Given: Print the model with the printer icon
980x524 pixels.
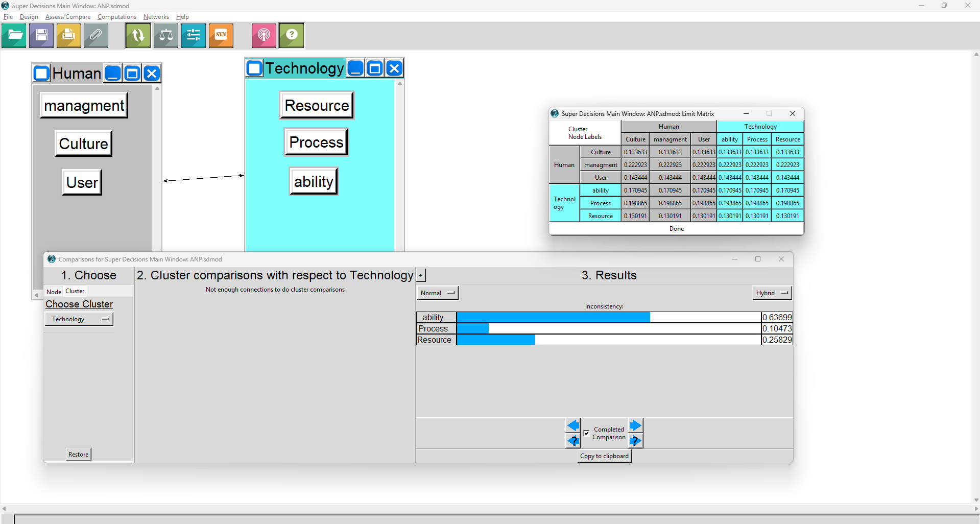Looking at the screenshot, I should (x=69, y=36).
